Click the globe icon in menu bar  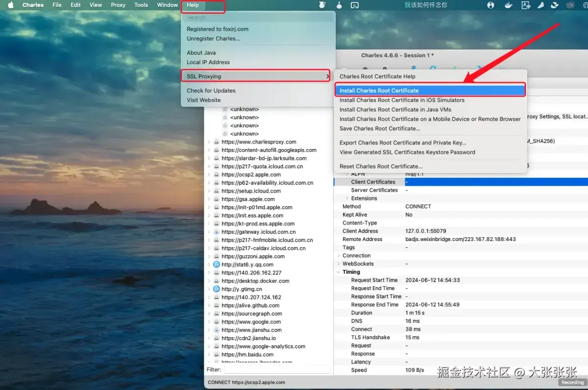pyautogui.click(x=491, y=5)
